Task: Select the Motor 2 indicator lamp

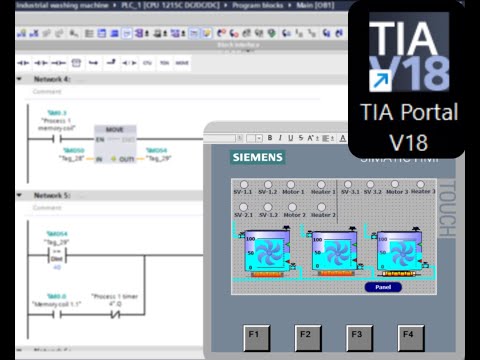Action: pos(292,207)
